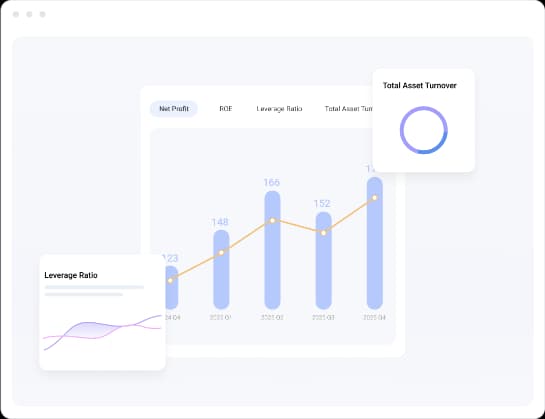Switch to the ROE tab
This screenshot has height=419, width=545.
(226, 109)
